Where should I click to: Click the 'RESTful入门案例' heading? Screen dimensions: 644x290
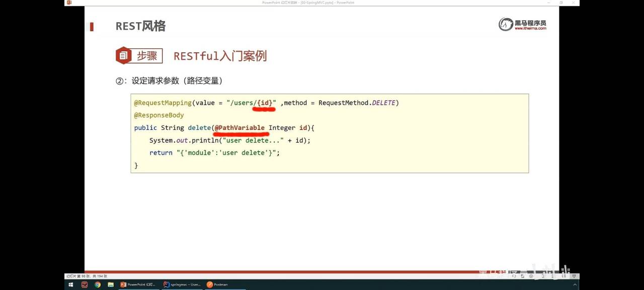coord(220,56)
